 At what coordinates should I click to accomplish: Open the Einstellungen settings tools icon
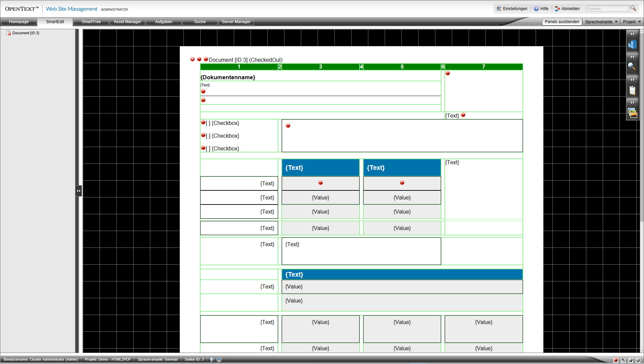(x=499, y=9)
